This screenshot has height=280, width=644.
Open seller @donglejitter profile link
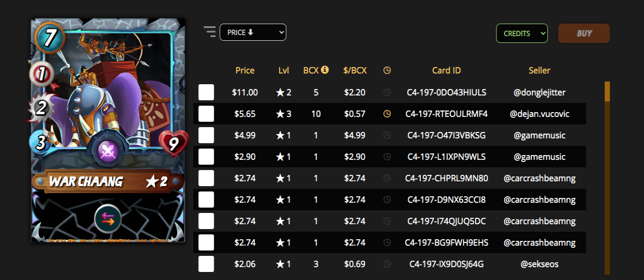(x=539, y=92)
